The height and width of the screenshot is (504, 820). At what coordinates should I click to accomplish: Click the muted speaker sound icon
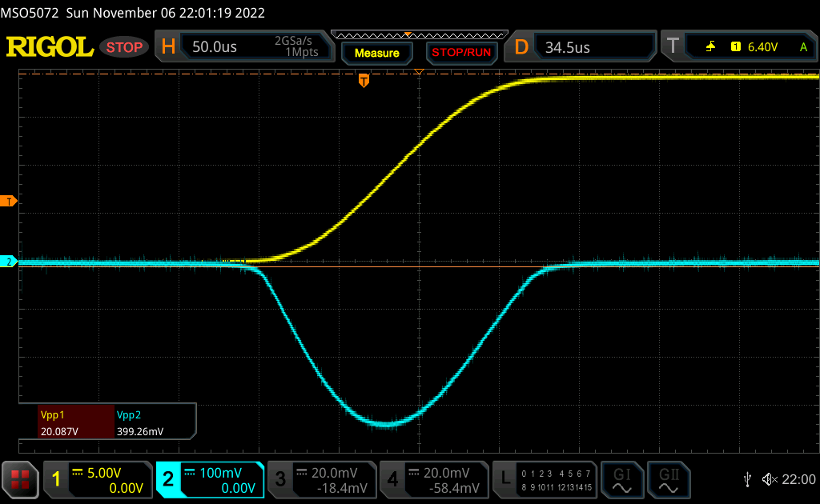coord(770,479)
